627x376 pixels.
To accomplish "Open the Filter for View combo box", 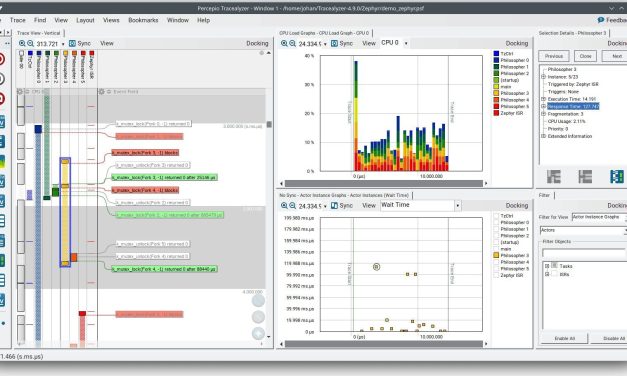I will (x=599, y=217).
